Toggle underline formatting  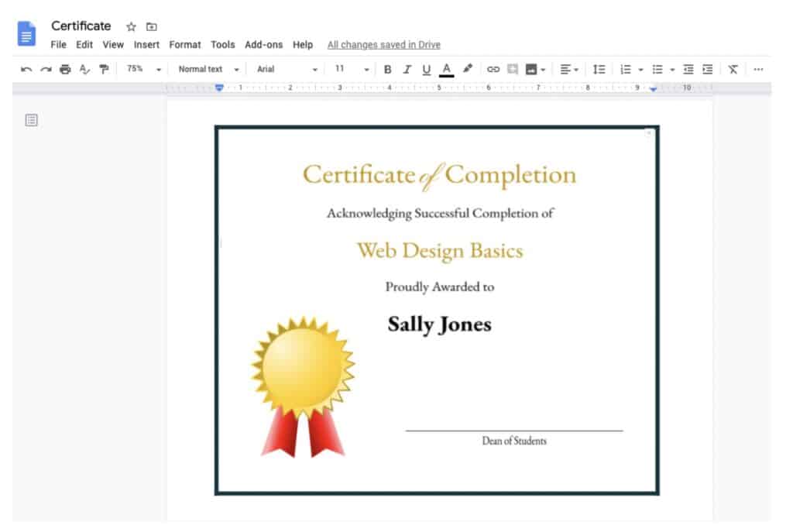[426, 69]
